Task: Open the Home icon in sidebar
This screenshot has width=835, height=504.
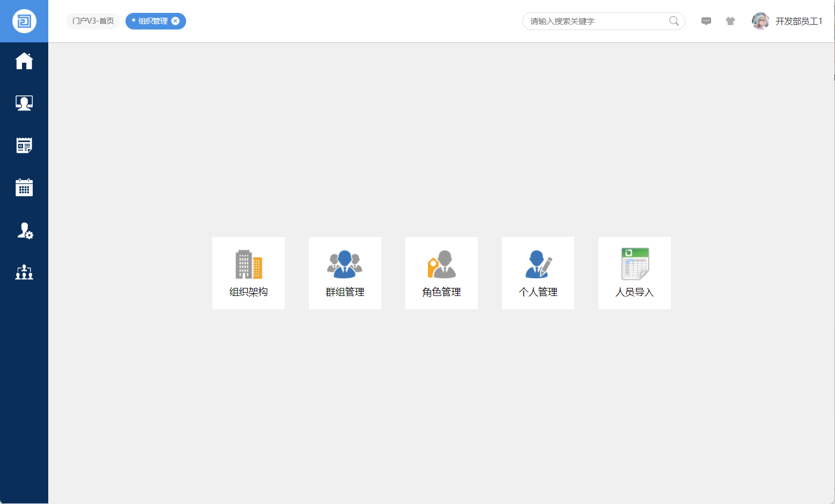Action: pos(24,61)
